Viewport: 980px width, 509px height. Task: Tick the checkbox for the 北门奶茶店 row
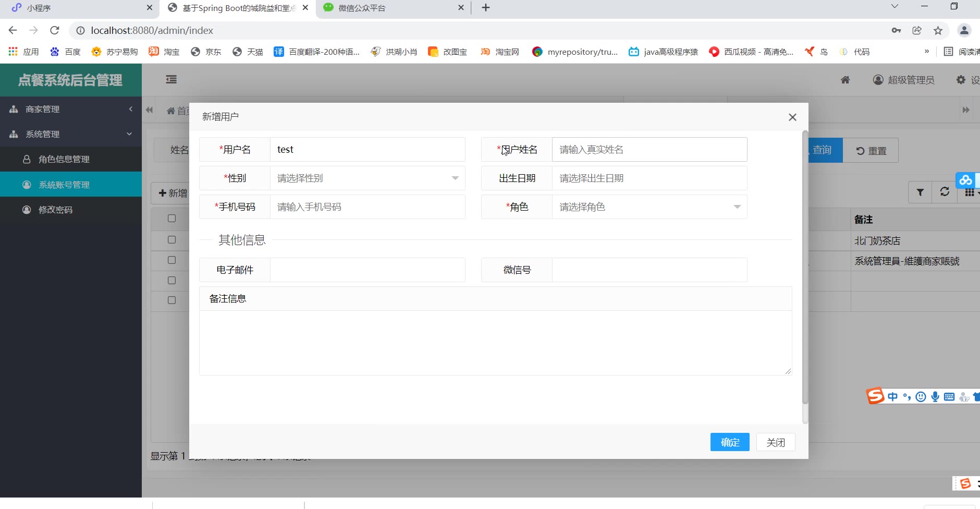pyautogui.click(x=171, y=240)
